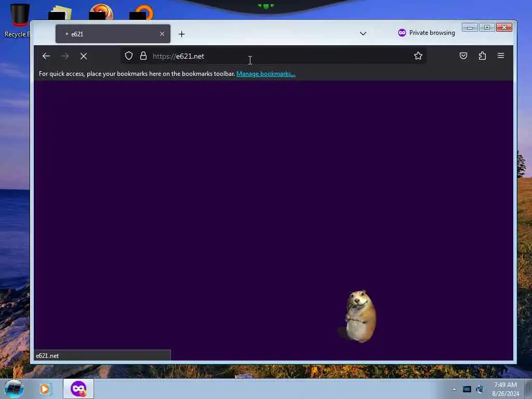Open the clock showing 7:49 AM

[x=505, y=389]
